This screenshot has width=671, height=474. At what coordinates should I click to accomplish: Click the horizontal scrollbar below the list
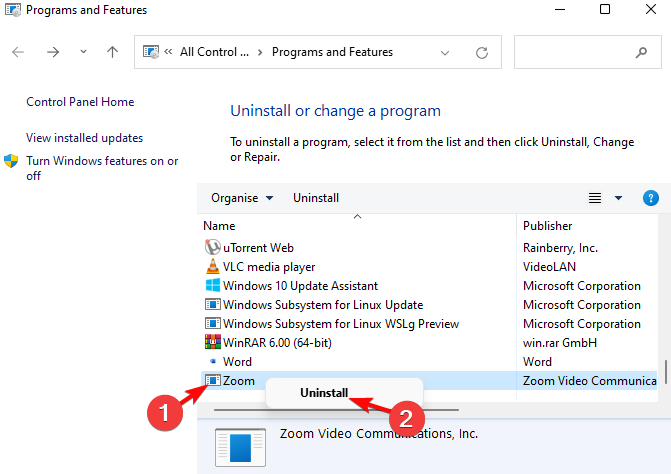click(336, 410)
